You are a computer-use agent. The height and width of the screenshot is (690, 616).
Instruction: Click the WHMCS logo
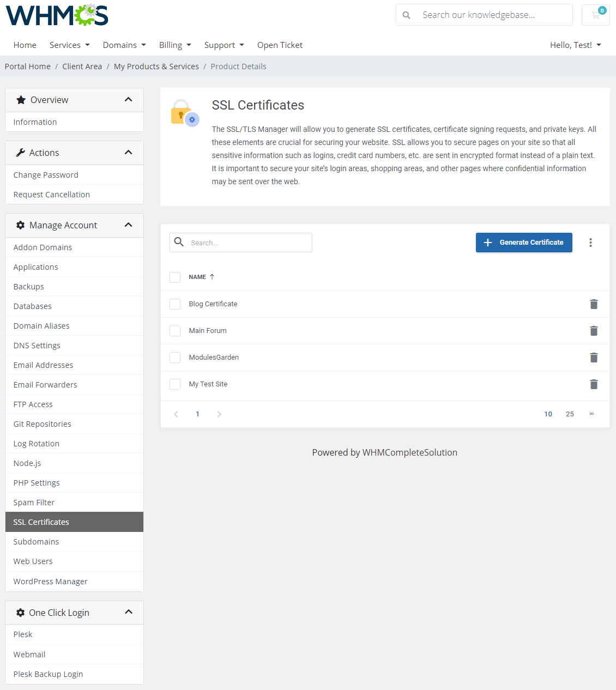pyautogui.click(x=57, y=15)
